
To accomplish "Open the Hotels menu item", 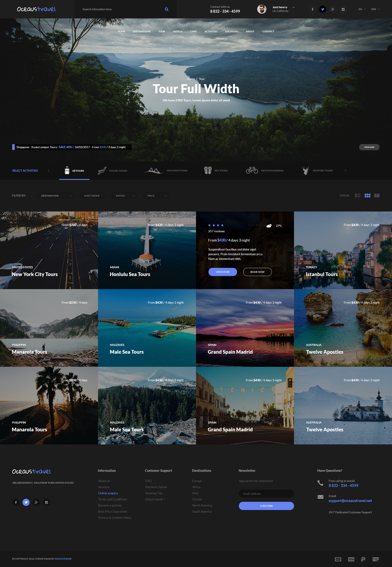I will coord(177,31).
